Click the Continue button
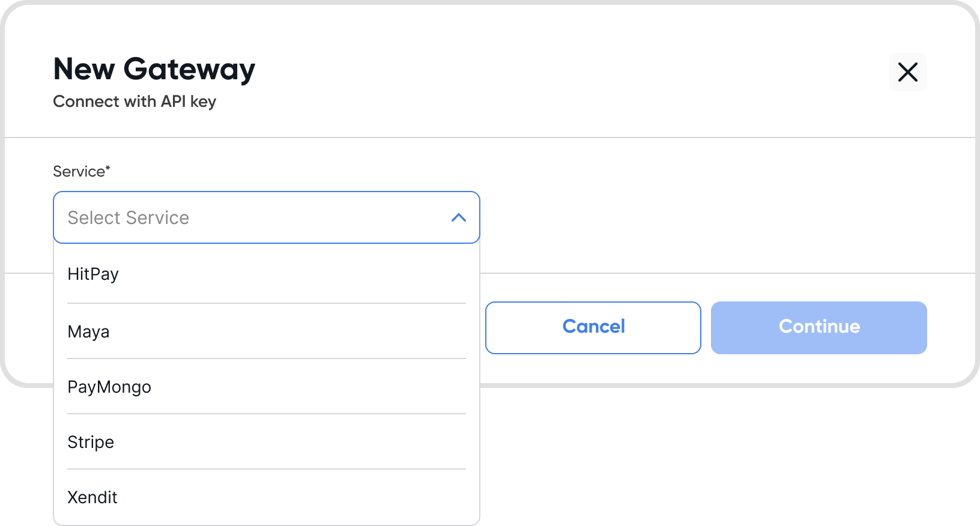The height and width of the screenshot is (526, 980). 819,328
